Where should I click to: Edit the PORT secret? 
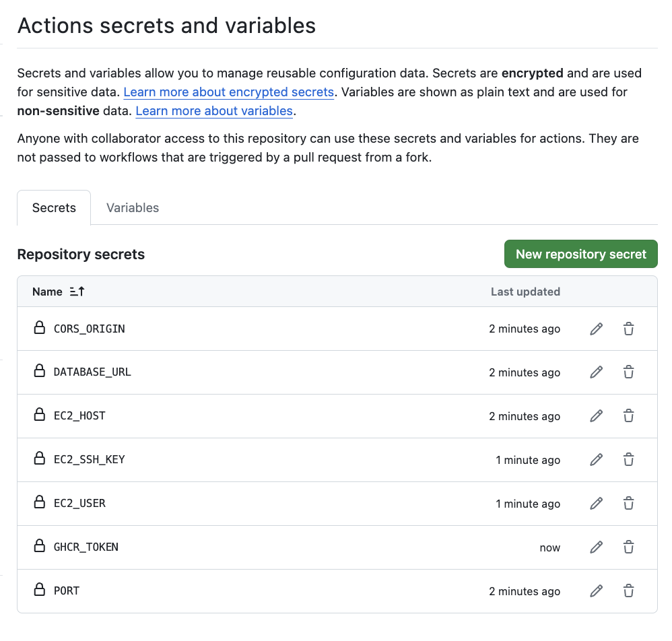596,591
